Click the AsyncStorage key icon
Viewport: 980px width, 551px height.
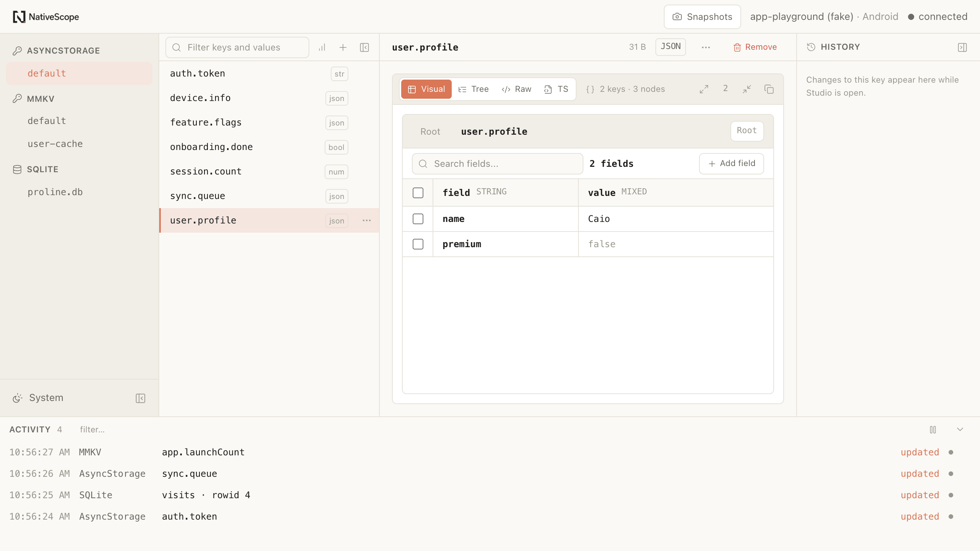(17, 51)
